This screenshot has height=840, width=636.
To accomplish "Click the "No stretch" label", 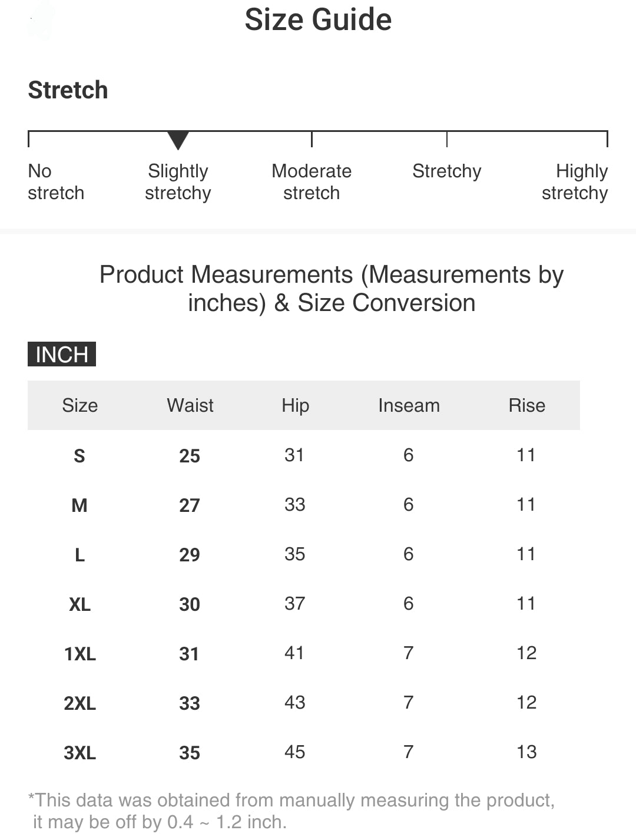I will tap(56, 182).
